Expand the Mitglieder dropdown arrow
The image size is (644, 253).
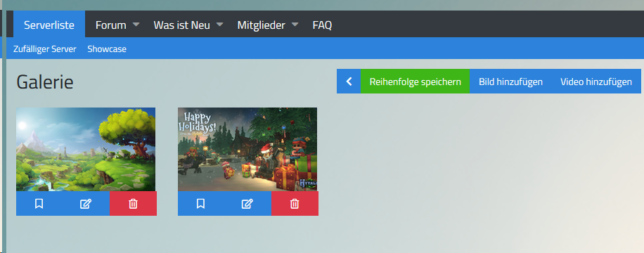pyautogui.click(x=295, y=25)
